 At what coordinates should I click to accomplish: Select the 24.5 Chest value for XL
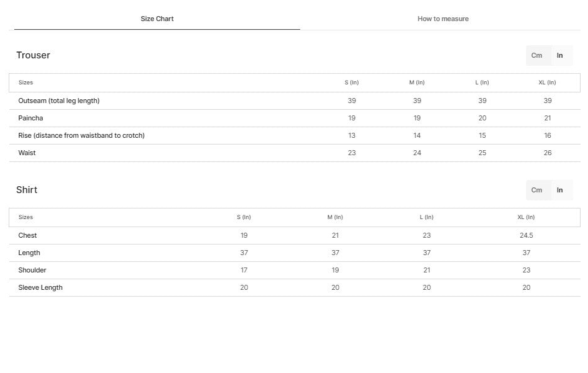point(526,235)
